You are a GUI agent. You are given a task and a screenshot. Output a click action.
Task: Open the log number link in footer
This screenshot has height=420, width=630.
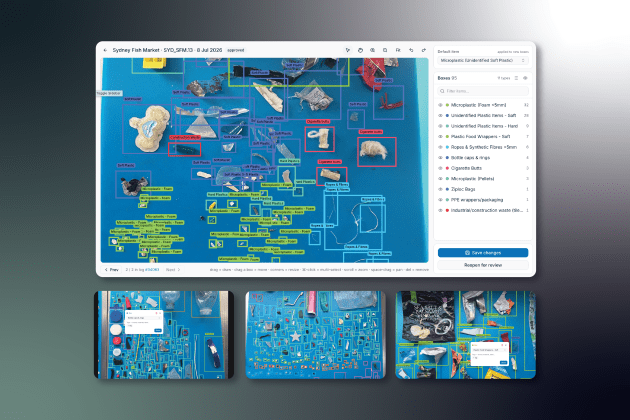click(152, 270)
